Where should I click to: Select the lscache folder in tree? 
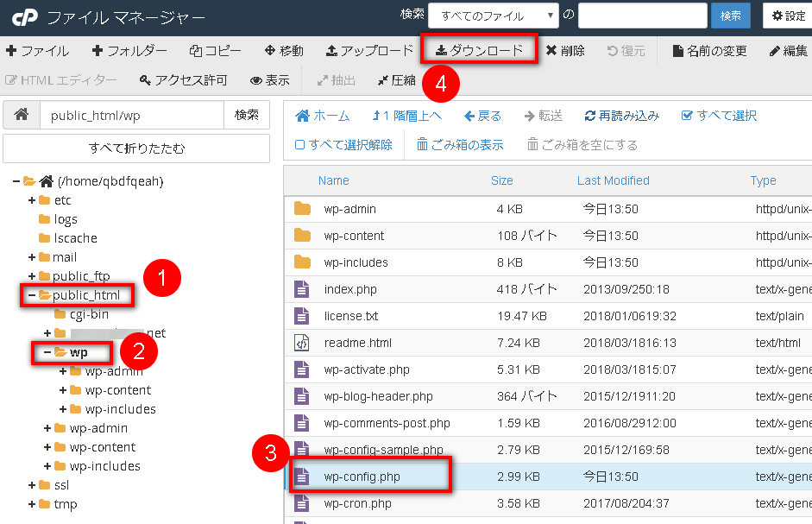(x=68, y=238)
